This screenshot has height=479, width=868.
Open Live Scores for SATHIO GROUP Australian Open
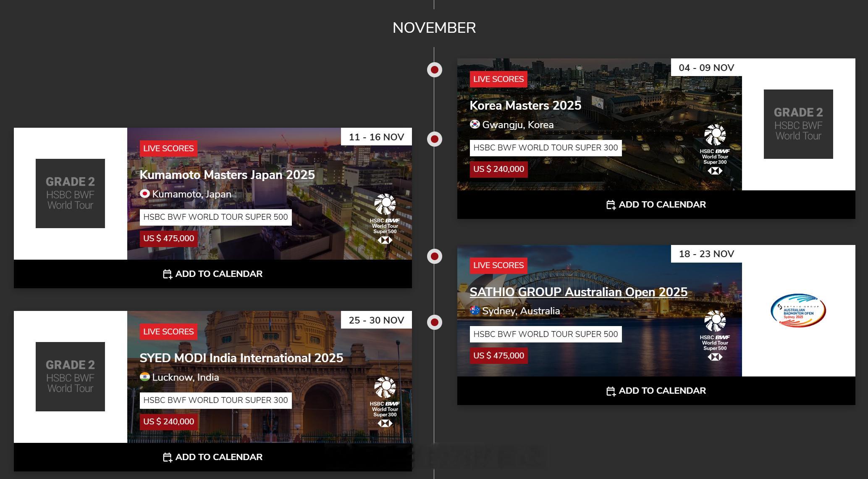[x=498, y=265]
